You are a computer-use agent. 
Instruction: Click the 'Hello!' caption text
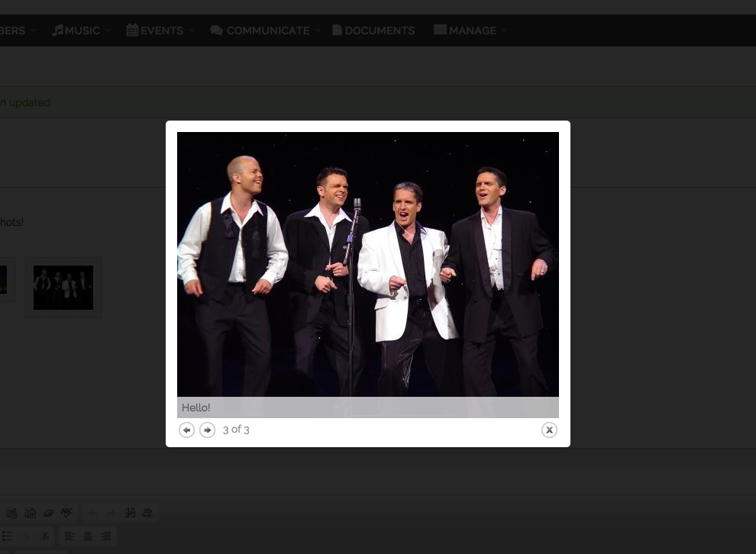(x=195, y=407)
